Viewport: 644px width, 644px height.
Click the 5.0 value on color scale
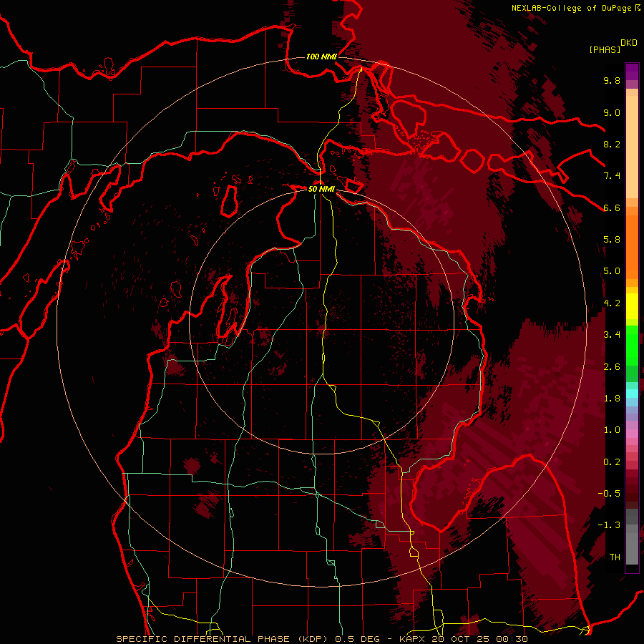[x=612, y=271]
